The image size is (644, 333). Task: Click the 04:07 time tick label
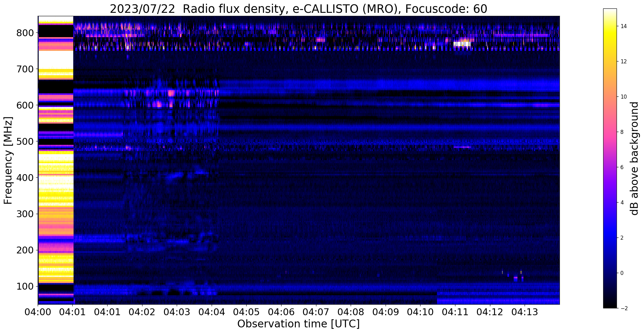click(x=316, y=312)
